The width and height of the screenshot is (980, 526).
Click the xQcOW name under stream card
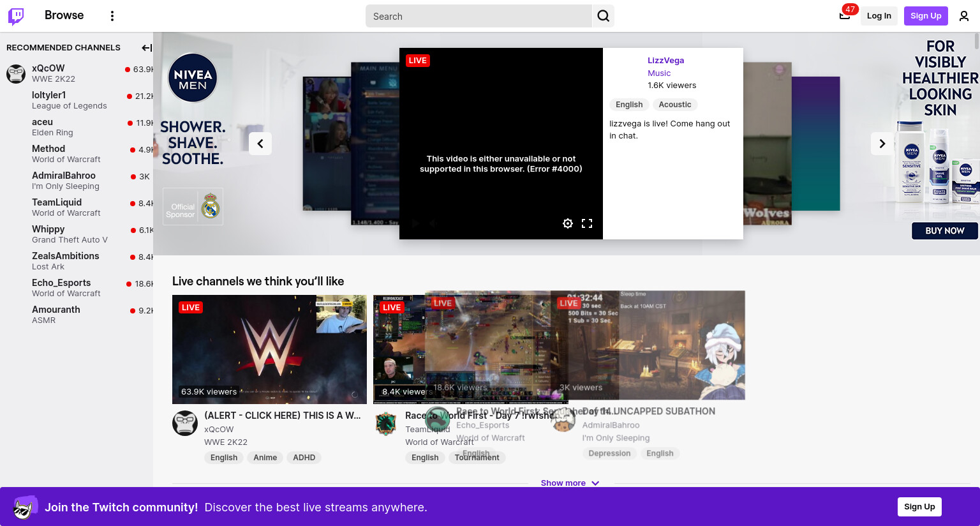[219, 430]
